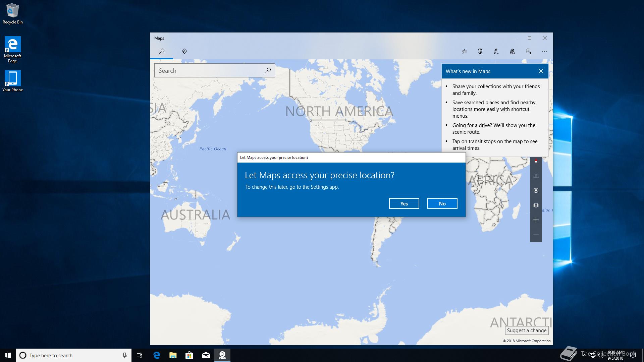Click the AFRICA map label
Screen dimensions: 644x362
tap(490, 180)
